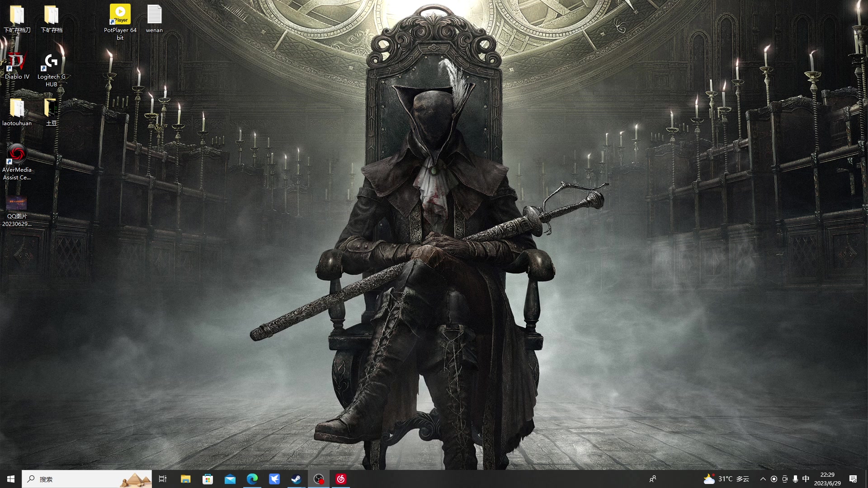Open the Windows Start menu
868x488 pixels.
11,479
